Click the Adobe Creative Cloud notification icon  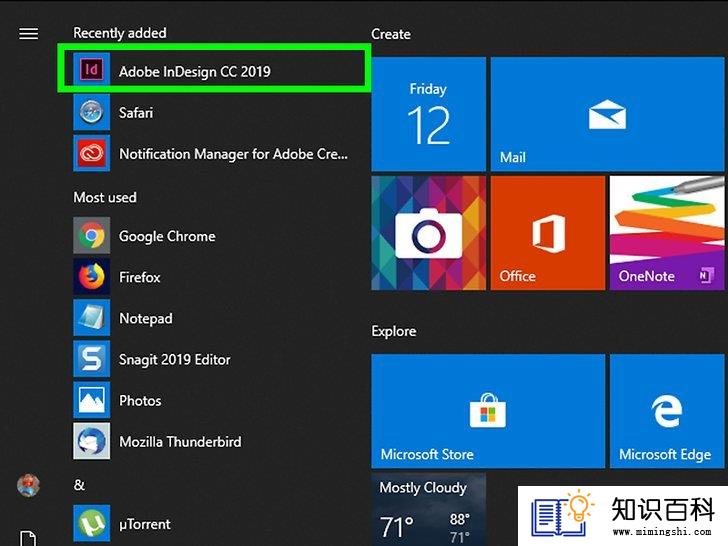[91, 153]
